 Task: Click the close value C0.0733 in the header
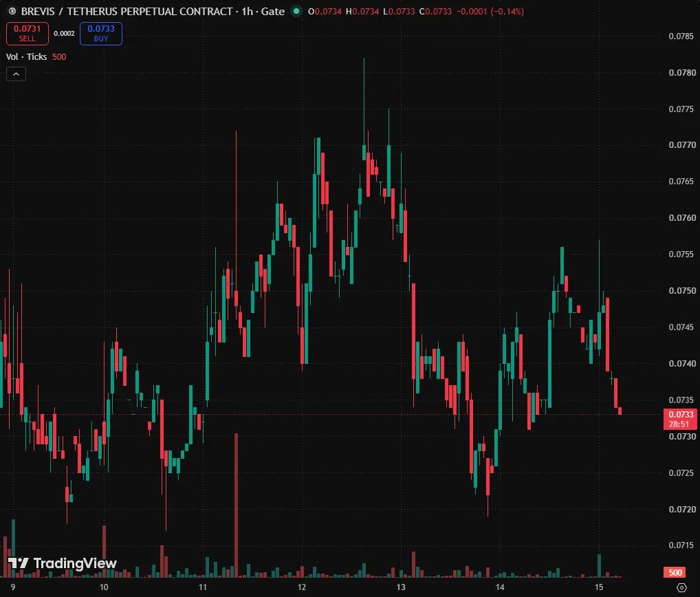pos(435,11)
